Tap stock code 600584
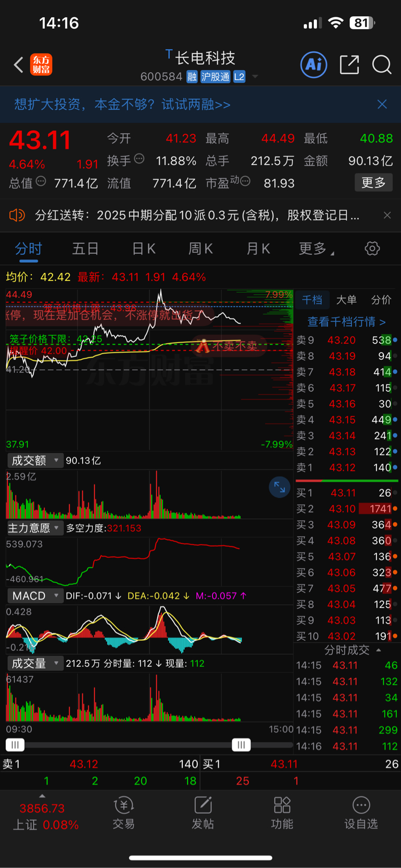Image resolution: width=401 pixels, height=868 pixels. coord(161,77)
